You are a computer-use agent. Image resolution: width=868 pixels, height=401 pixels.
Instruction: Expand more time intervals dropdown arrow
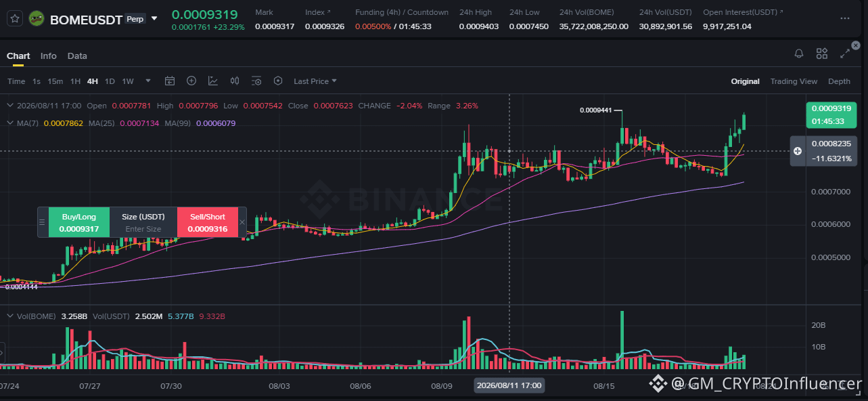pyautogui.click(x=148, y=81)
